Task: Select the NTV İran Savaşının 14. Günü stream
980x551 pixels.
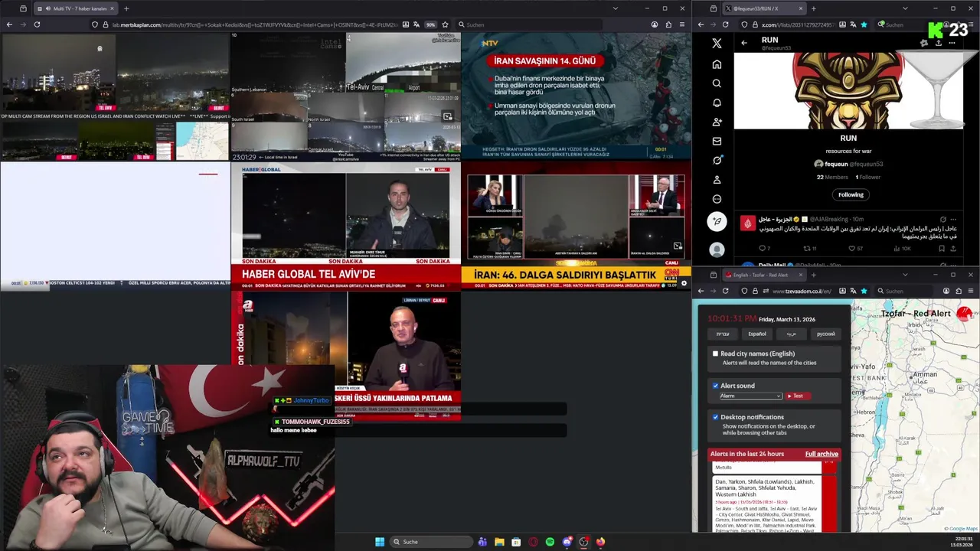Action: pyautogui.click(x=576, y=96)
